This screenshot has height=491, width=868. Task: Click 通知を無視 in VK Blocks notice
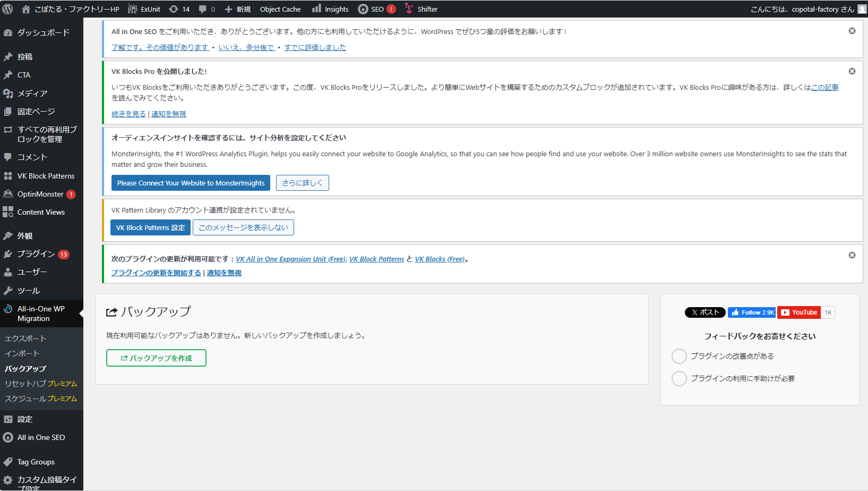tap(168, 114)
